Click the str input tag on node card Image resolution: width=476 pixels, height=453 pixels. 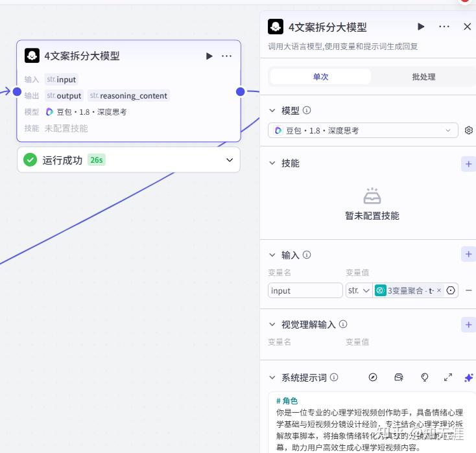62,80
